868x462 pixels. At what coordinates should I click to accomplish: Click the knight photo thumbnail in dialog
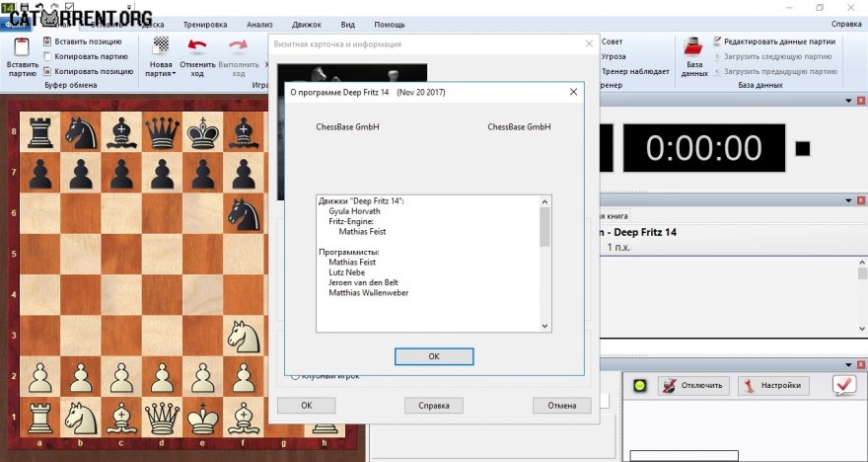(x=351, y=74)
